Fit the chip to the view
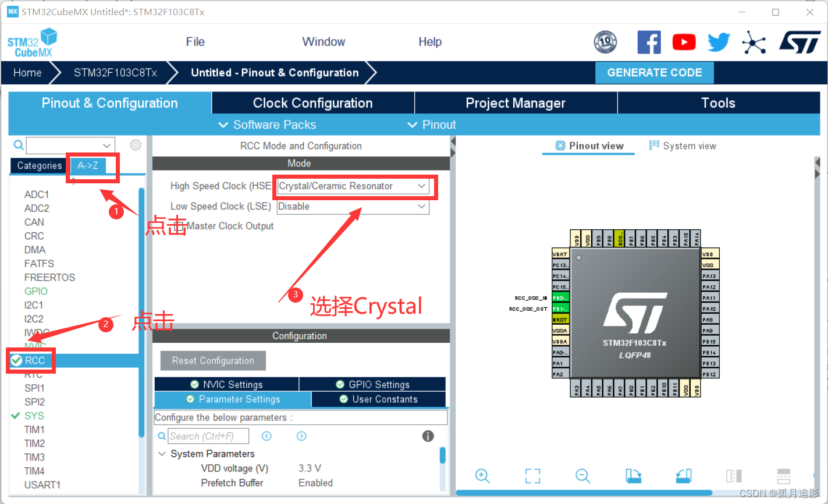The width and height of the screenshot is (828, 504). point(532,475)
